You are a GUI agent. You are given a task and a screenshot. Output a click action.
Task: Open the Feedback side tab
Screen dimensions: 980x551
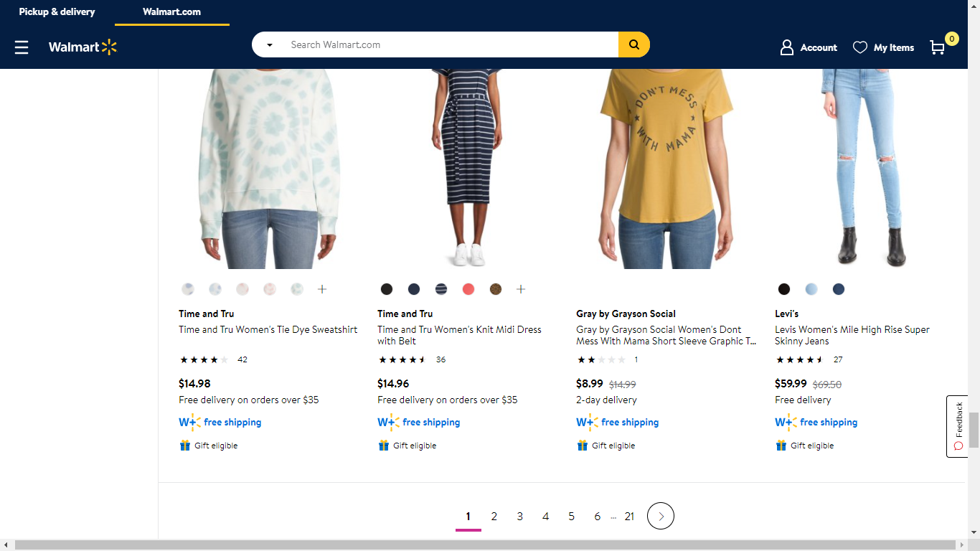tap(957, 426)
